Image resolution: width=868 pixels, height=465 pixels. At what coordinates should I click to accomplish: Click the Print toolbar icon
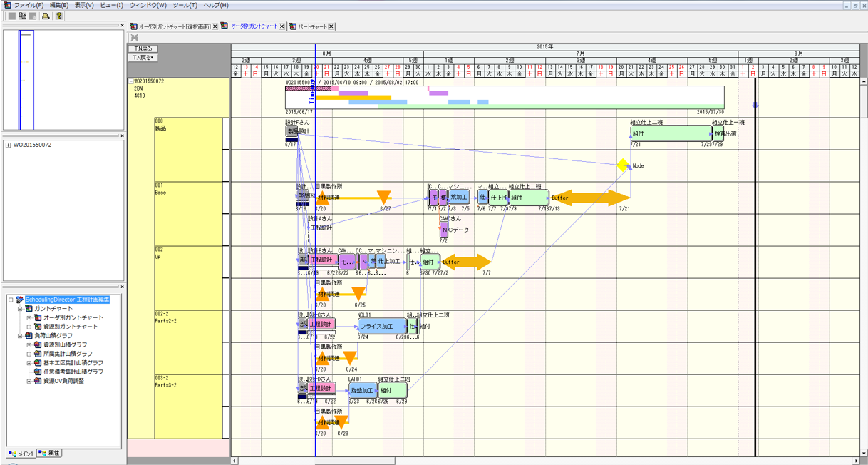pyautogui.click(x=46, y=17)
